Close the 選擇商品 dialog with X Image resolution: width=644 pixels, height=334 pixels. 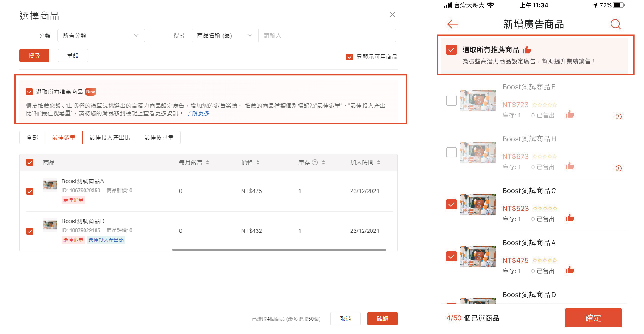[x=392, y=15]
